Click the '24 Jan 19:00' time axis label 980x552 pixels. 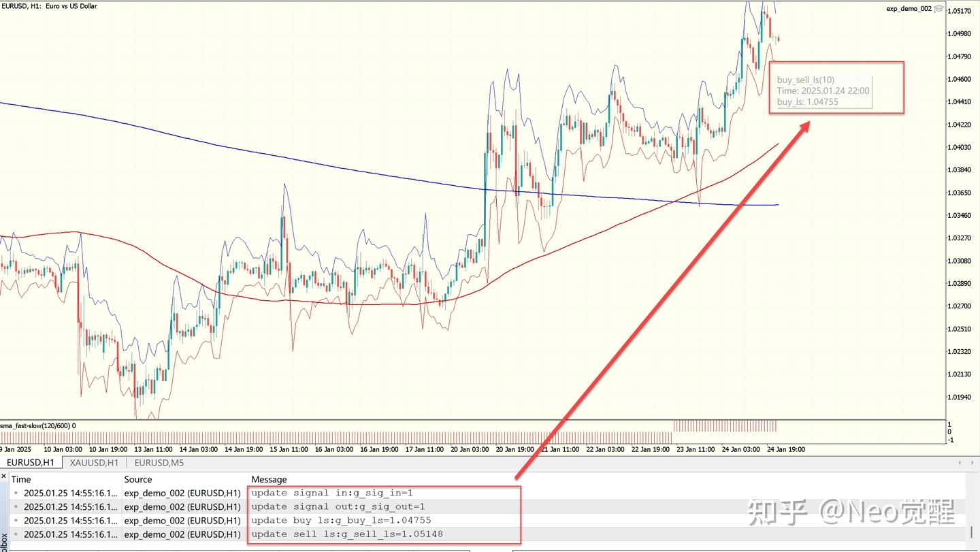[x=786, y=449]
